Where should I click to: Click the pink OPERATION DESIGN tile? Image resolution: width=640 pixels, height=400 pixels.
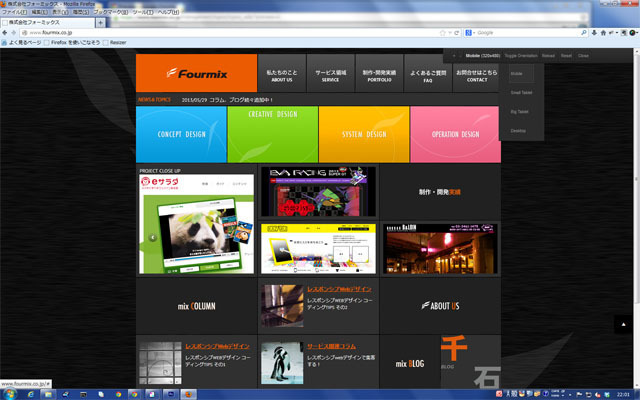tap(454, 134)
